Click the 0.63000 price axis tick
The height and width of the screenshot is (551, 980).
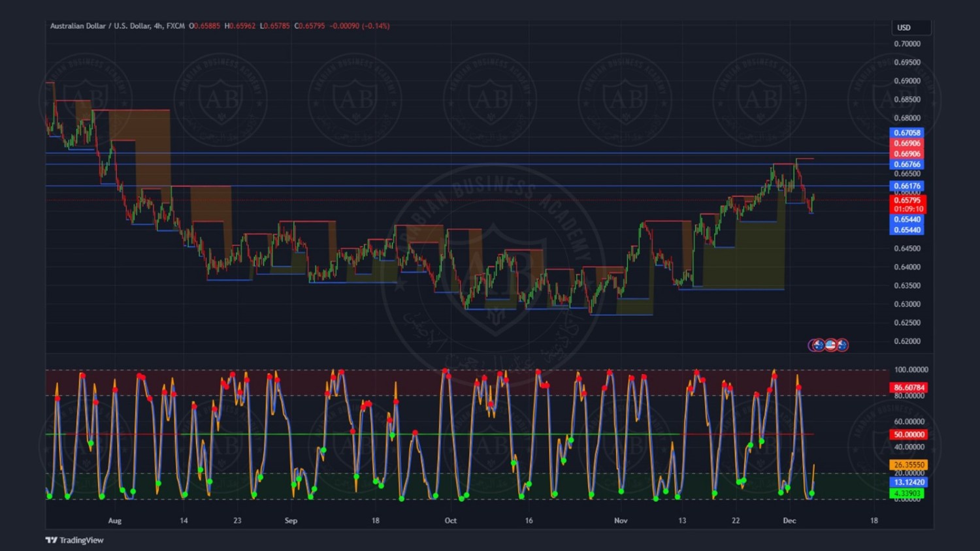[907, 304]
